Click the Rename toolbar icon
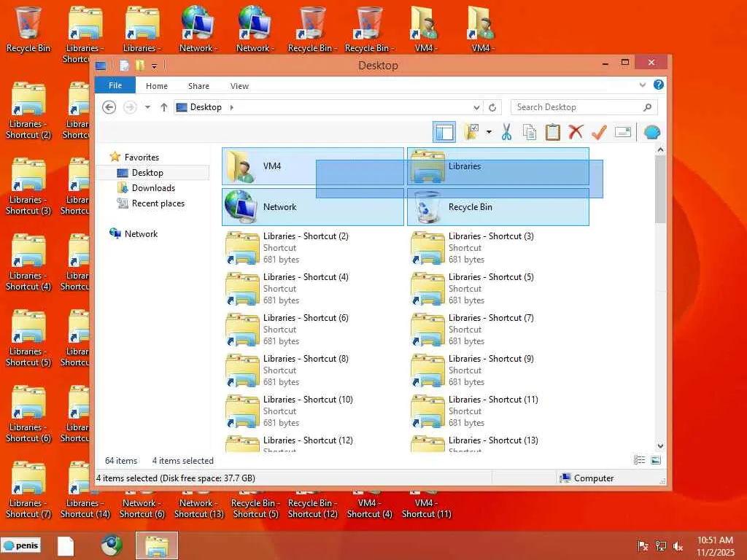 pos(623,132)
